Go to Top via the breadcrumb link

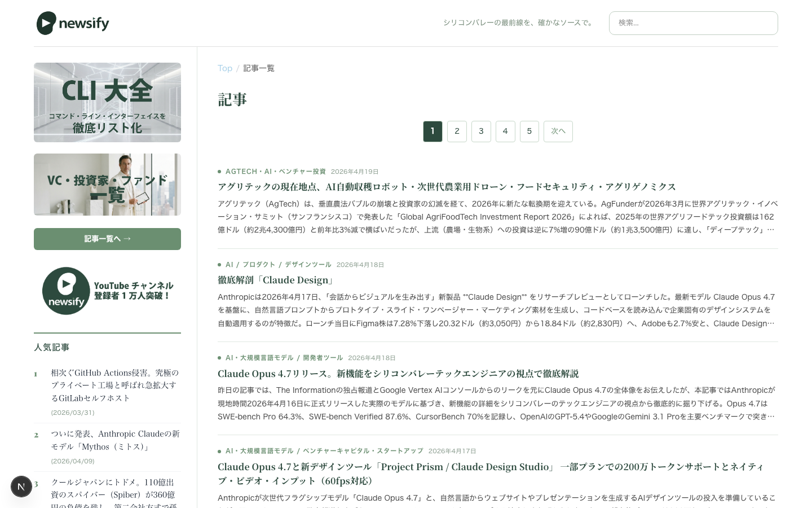224,68
